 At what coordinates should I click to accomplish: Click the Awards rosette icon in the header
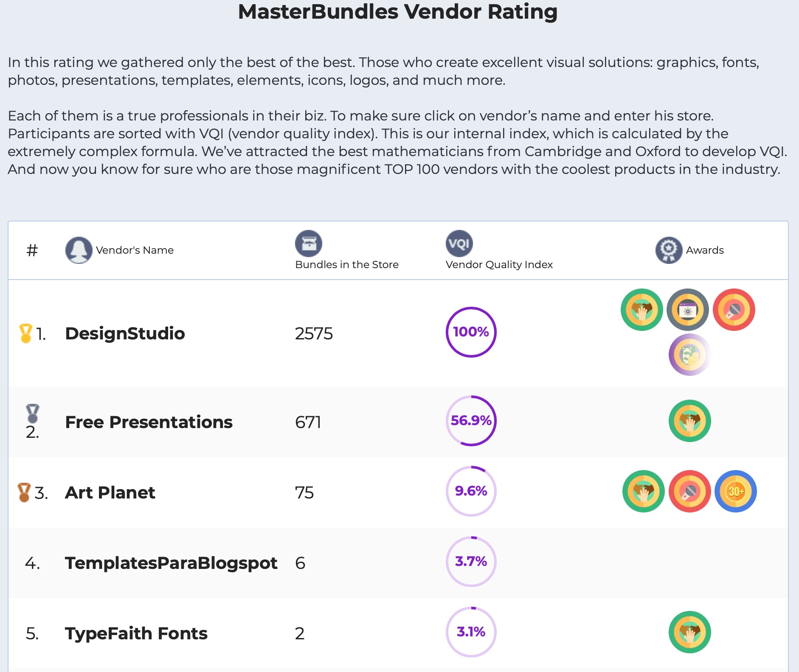coord(669,250)
